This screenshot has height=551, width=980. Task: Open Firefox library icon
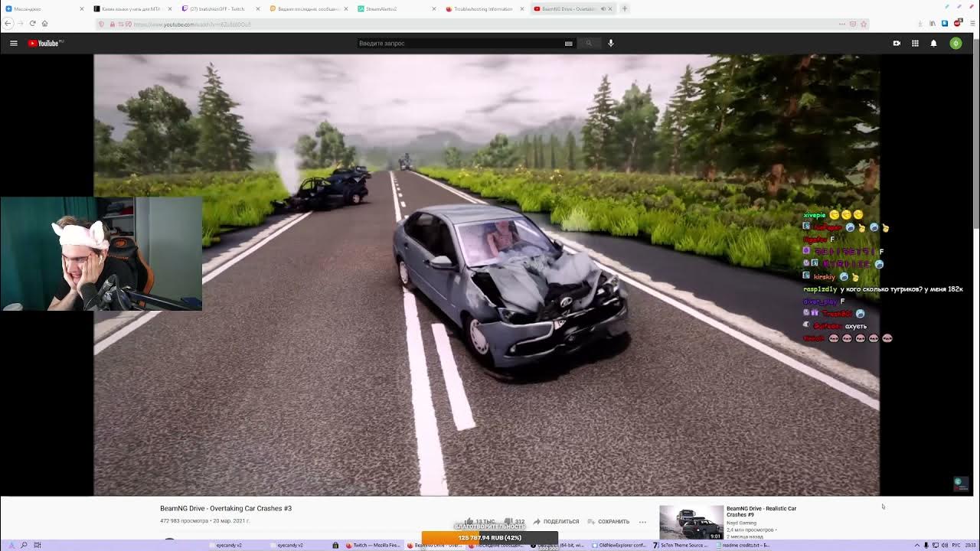pos(933,24)
